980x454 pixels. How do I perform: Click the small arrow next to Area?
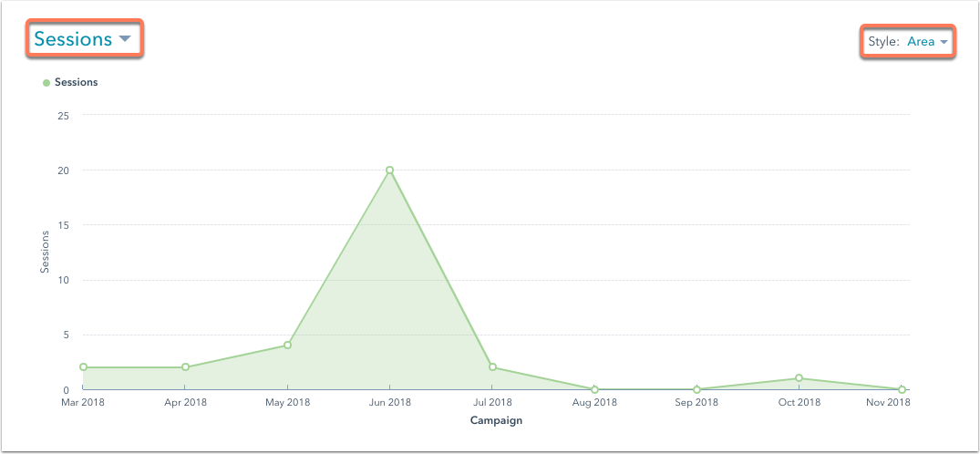point(944,42)
